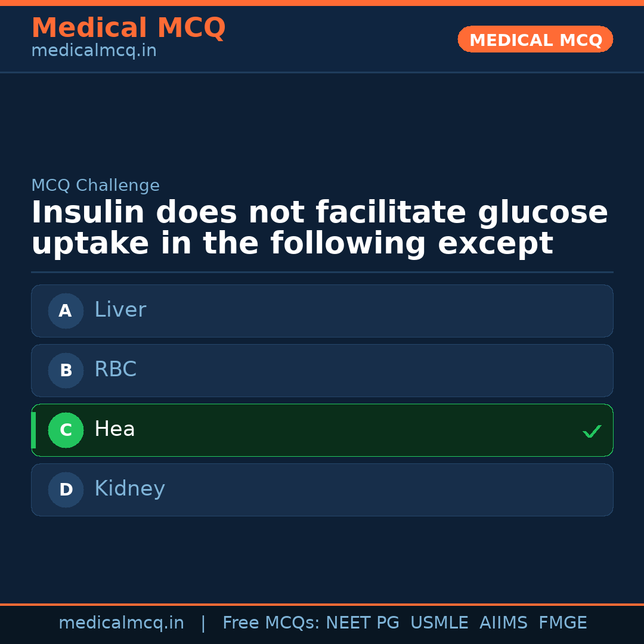Click the green C circle badge
The height and width of the screenshot is (644, 644).
pyautogui.click(x=66, y=430)
